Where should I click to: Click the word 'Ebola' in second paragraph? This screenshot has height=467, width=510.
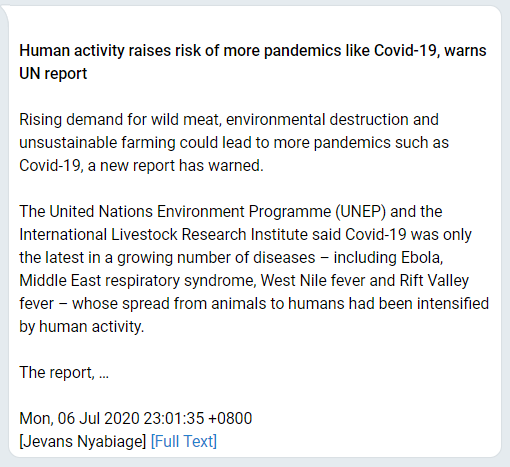tap(422, 257)
